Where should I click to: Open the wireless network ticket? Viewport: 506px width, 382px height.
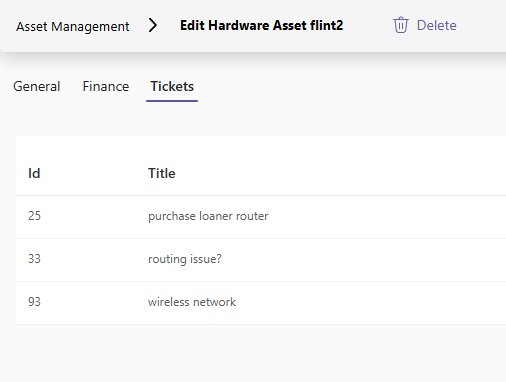(x=192, y=302)
